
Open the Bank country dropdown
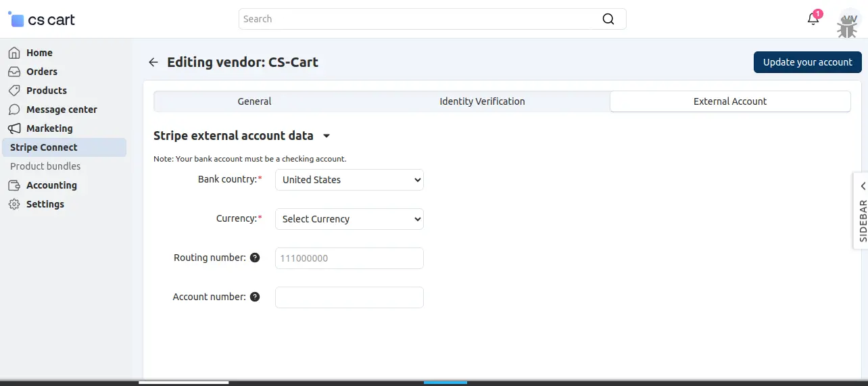pos(349,180)
